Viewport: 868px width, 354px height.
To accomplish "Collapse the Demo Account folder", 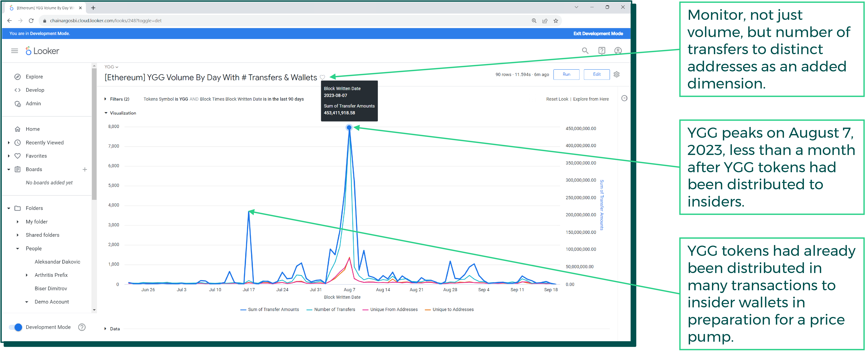I will pos(27,302).
